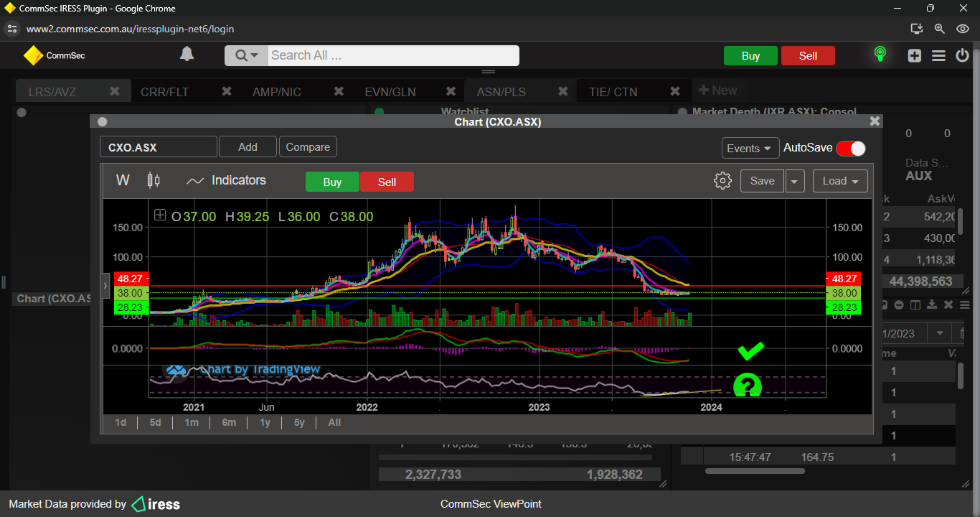
Task: Select the 1m time range
Action: (191, 422)
